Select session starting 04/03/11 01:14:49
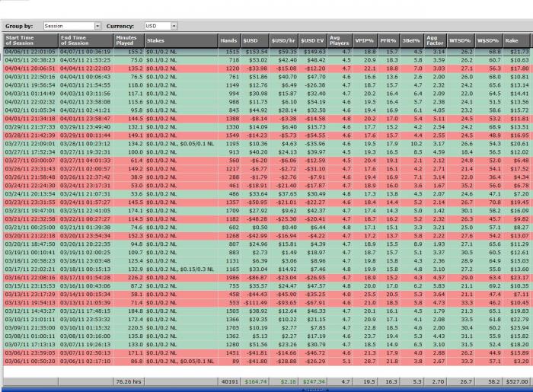The height and width of the screenshot is (392, 533). click(x=266, y=94)
